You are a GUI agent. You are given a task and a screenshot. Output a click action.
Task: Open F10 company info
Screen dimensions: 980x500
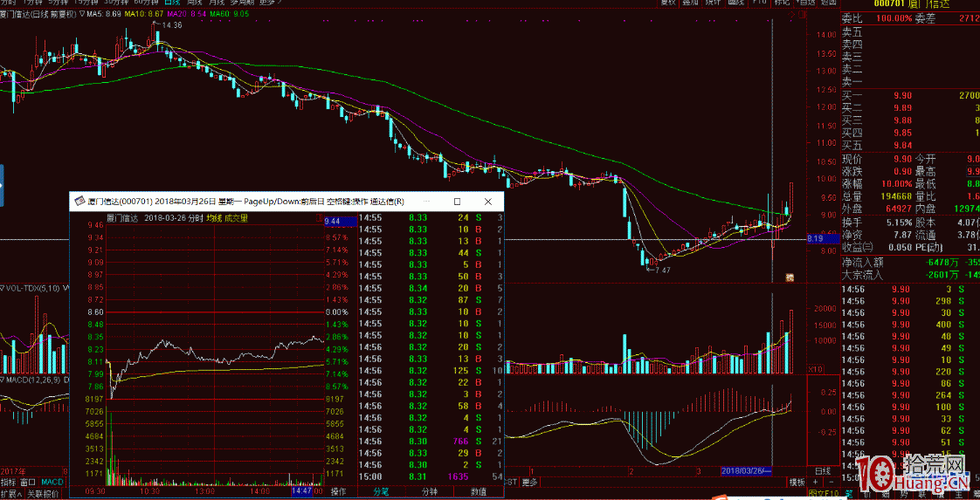coord(760,2)
